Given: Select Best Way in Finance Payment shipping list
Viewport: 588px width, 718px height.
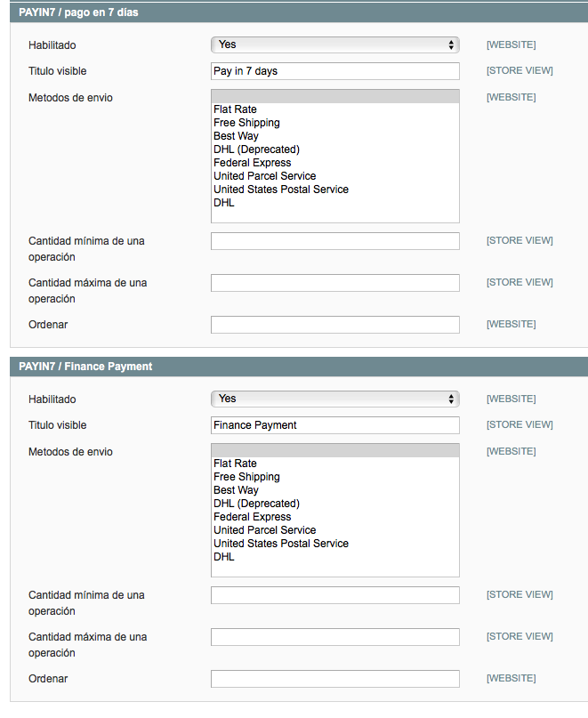Looking at the screenshot, I should click(236, 490).
